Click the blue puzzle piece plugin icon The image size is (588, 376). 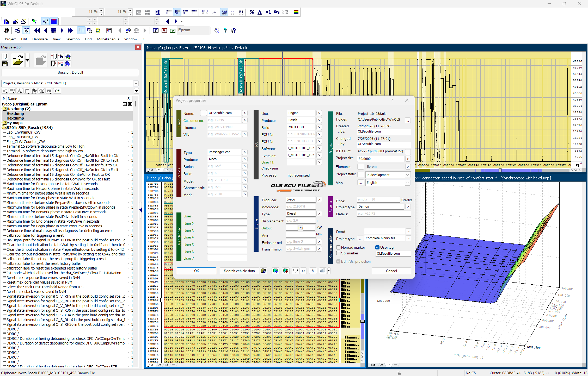[x=68, y=64]
